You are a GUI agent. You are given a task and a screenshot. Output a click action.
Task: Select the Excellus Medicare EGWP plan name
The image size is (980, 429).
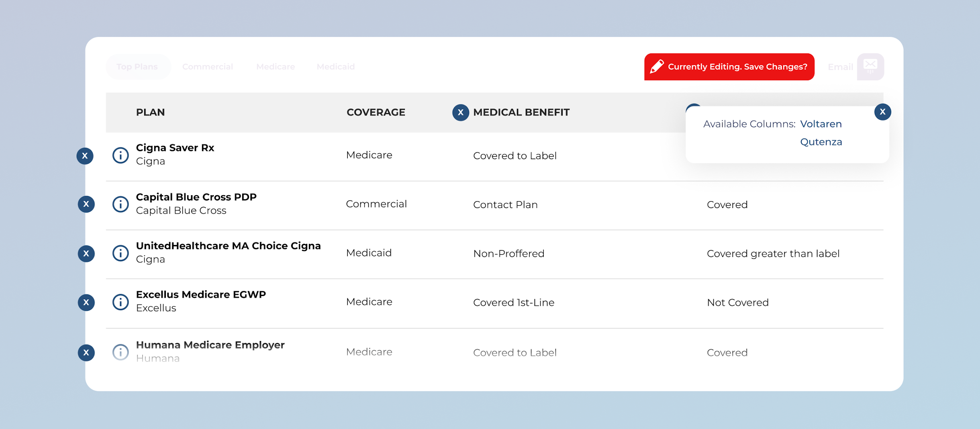pos(201,294)
